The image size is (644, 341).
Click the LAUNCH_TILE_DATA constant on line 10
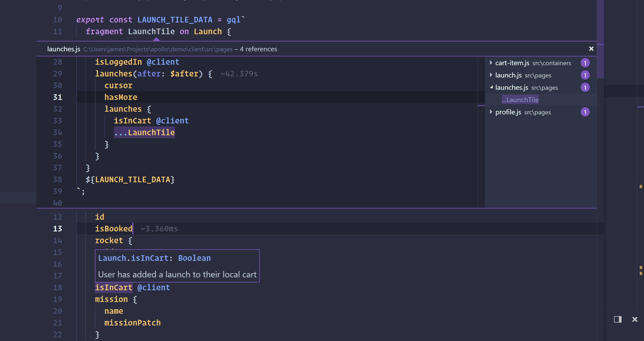175,20
